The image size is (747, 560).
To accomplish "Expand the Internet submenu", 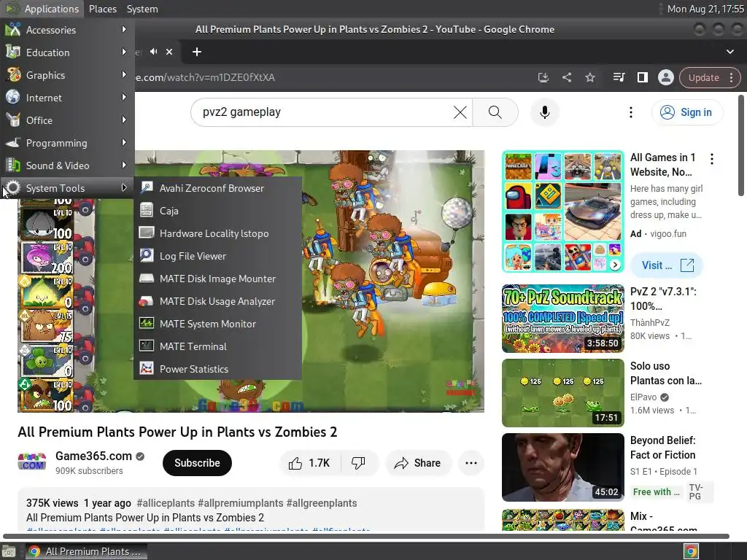I will pos(67,98).
